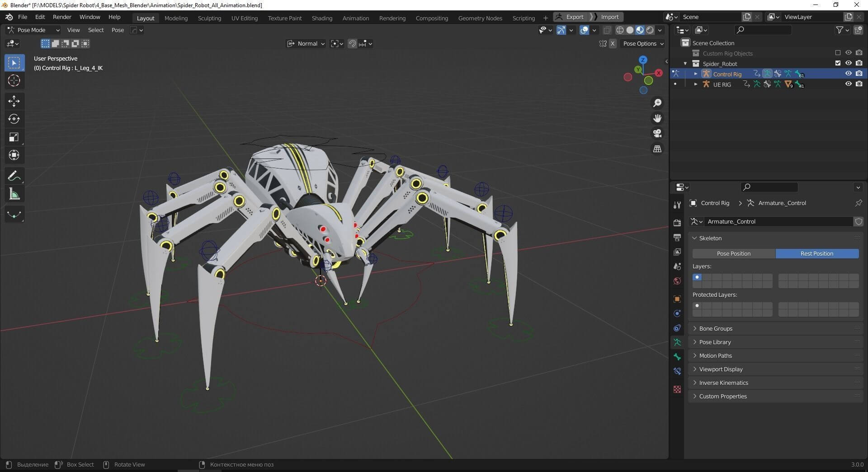Toggle camera view in viewport
Image resolution: width=868 pixels, height=472 pixels.
pyautogui.click(x=657, y=133)
